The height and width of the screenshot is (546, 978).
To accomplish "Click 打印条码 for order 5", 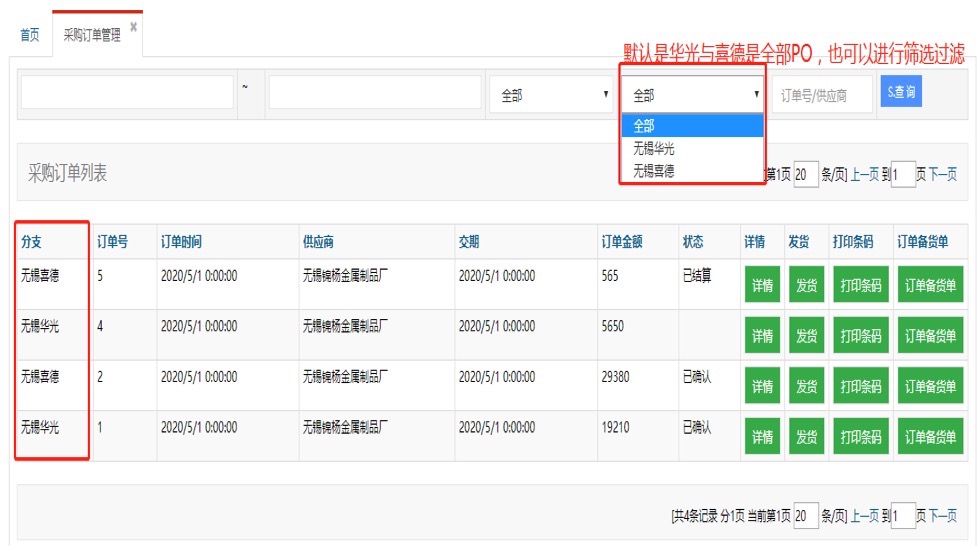I will (x=861, y=285).
